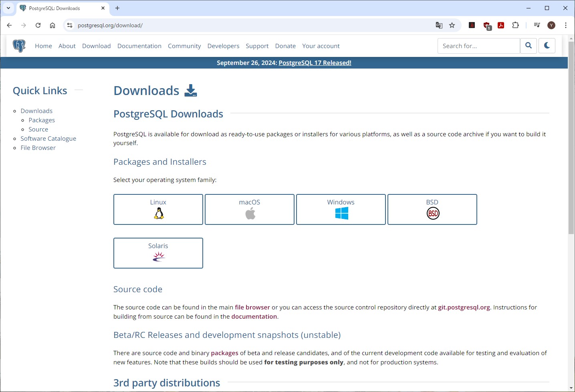Image resolution: width=575 pixels, height=392 pixels.
Task: Open the media controls dropdown
Action: coord(537,25)
